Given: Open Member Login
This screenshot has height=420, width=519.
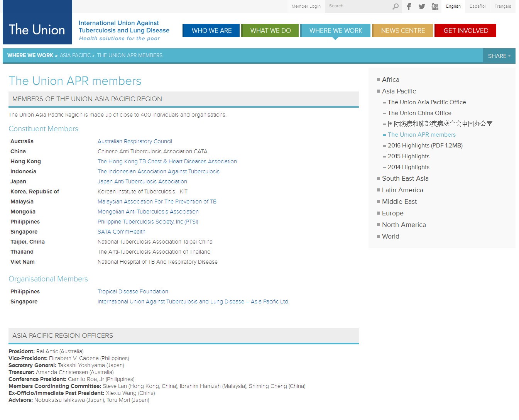Looking at the screenshot, I should click(x=306, y=6).
